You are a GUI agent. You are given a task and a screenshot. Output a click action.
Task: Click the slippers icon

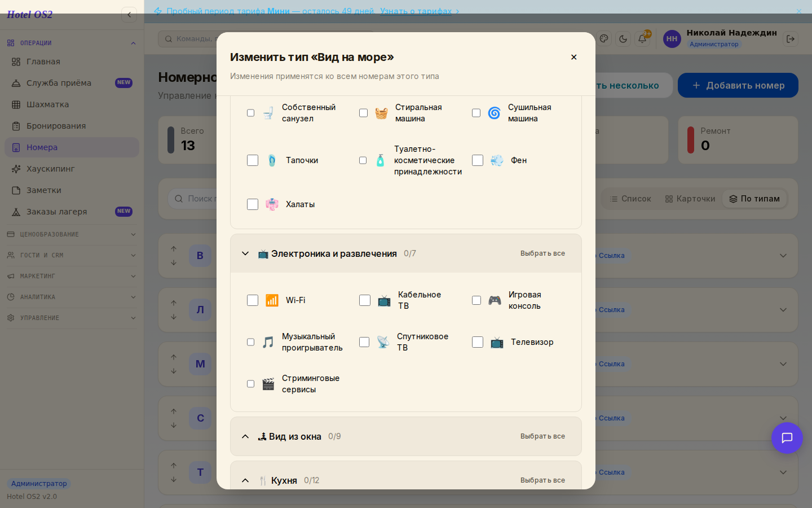(x=272, y=160)
